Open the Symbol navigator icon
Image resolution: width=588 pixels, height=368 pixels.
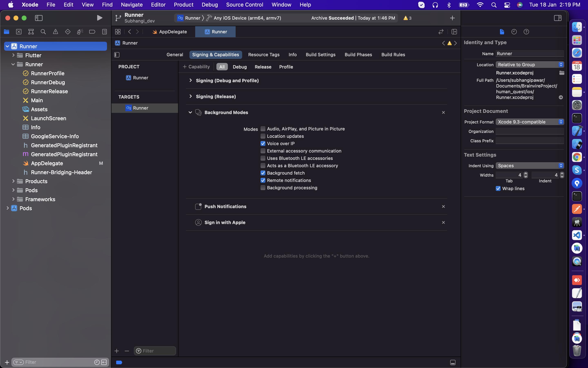pos(31,32)
